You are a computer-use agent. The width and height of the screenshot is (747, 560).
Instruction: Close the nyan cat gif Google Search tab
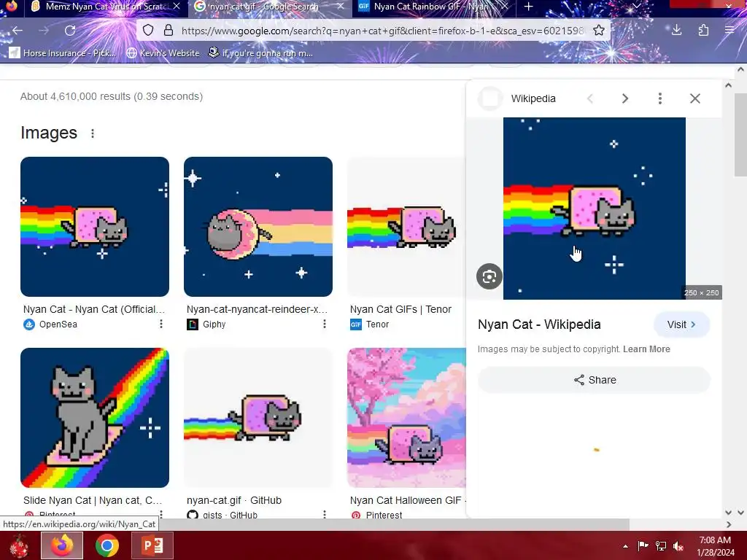340,7
